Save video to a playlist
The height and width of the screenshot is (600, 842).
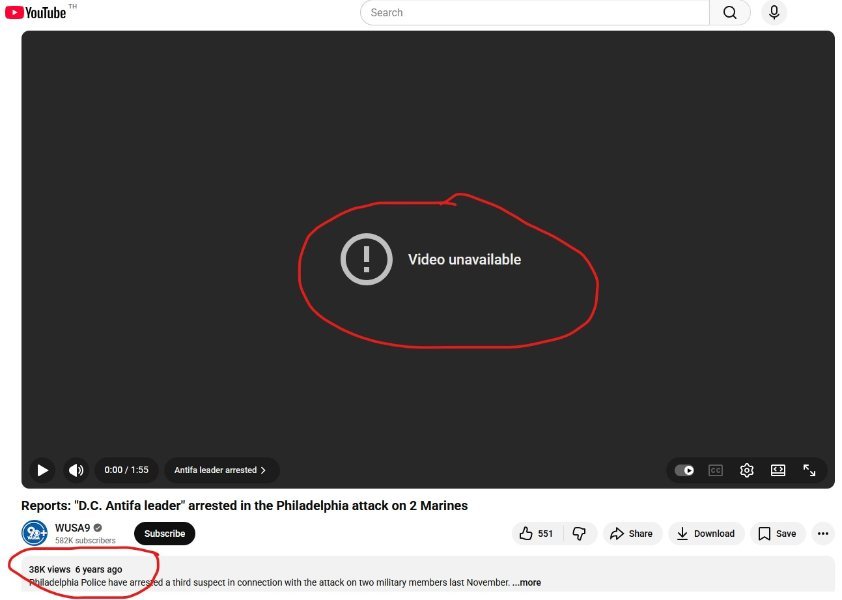(777, 534)
